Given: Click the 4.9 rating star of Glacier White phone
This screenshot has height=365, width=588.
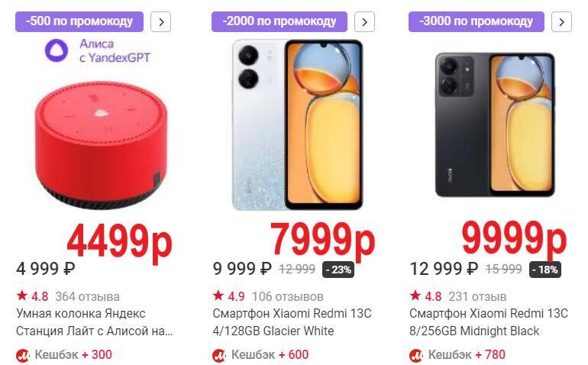Looking at the screenshot, I should 218,296.
